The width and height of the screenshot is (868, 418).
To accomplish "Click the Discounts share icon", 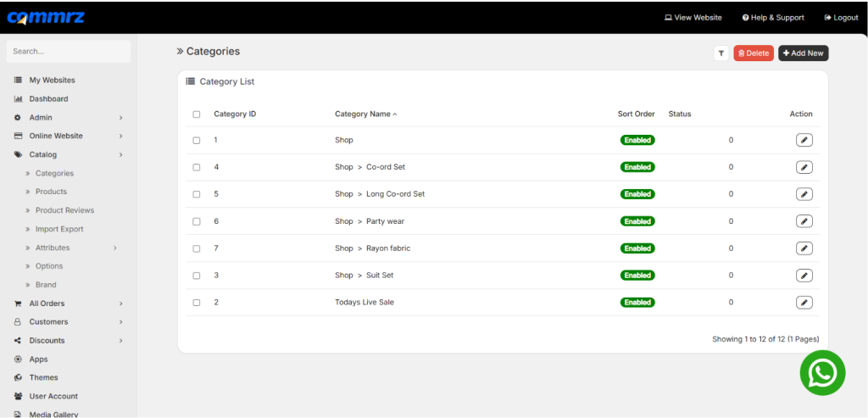I will coord(18,341).
